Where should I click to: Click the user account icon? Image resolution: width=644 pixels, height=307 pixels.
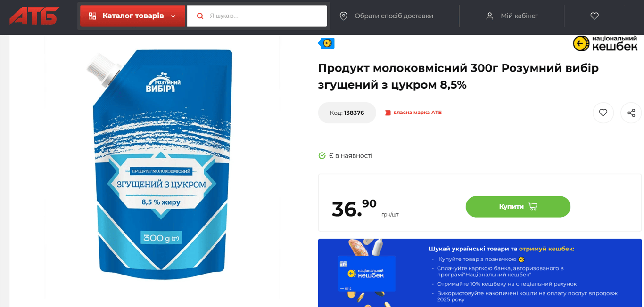490,16
